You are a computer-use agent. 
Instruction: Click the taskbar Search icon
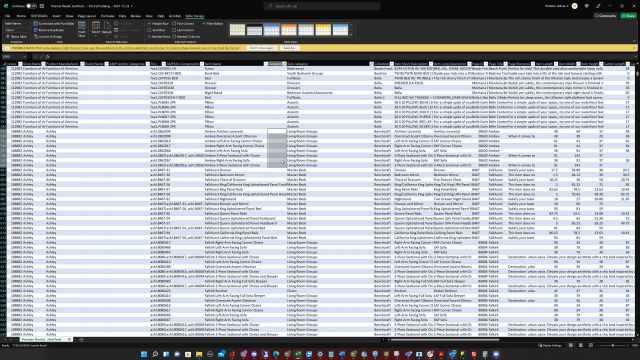click(x=155, y=354)
